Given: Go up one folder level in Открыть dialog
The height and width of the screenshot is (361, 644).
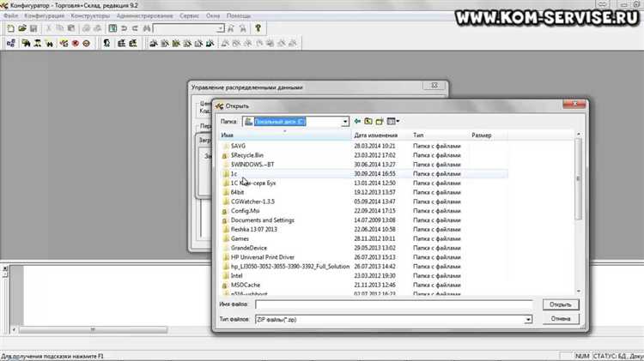Looking at the screenshot, I should click(x=368, y=122).
